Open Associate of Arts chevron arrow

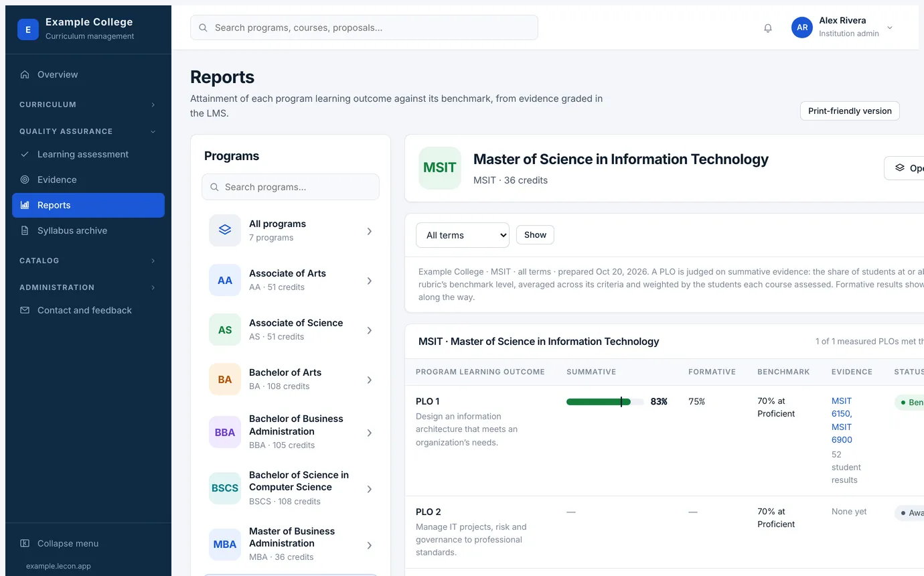pyautogui.click(x=370, y=281)
